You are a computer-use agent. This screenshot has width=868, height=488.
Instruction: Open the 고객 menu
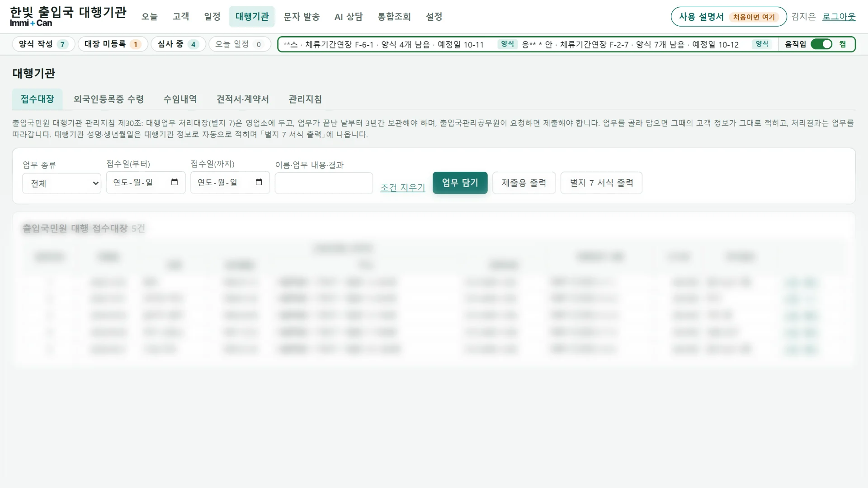(x=181, y=17)
